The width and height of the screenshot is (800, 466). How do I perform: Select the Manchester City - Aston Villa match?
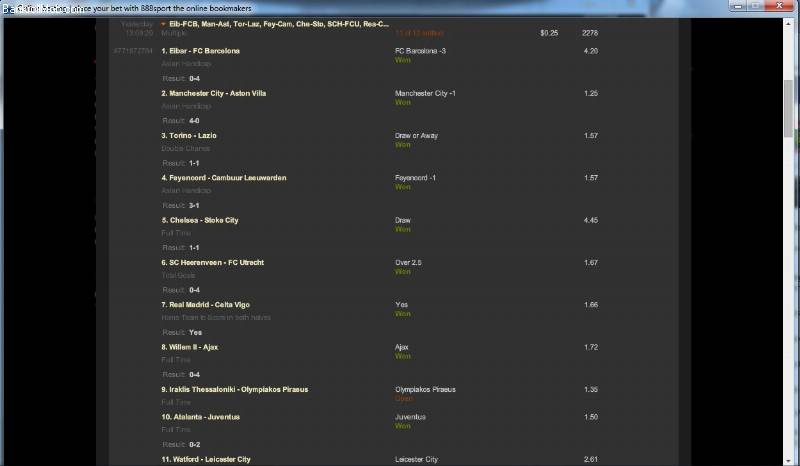(x=214, y=93)
